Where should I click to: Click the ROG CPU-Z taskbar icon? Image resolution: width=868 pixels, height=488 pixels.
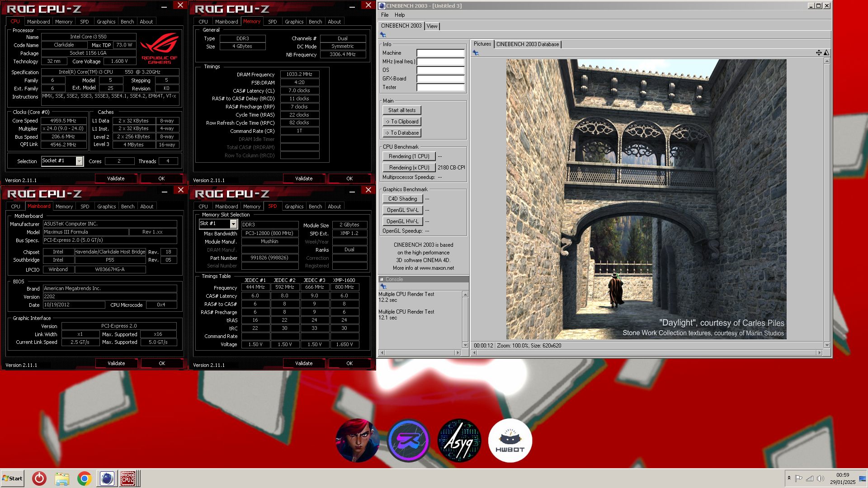(128, 479)
